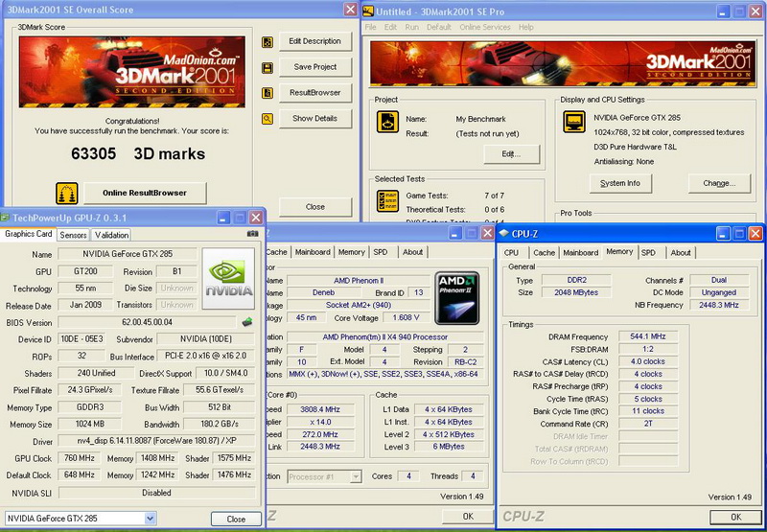This screenshot has height=532, width=767.
Task: Click Change... in Display and CPU Settings
Action: (719, 183)
